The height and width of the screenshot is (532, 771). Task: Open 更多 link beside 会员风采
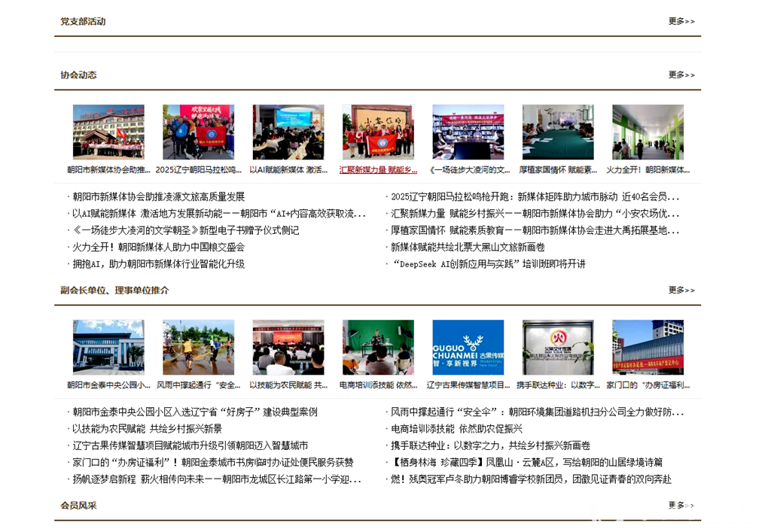click(681, 505)
